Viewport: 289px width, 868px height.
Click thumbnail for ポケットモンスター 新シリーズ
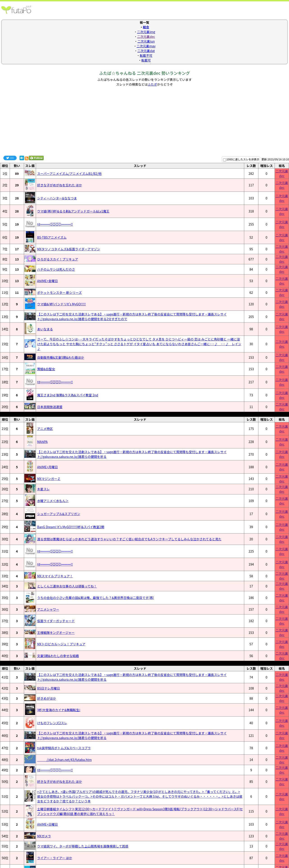[30, 292]
